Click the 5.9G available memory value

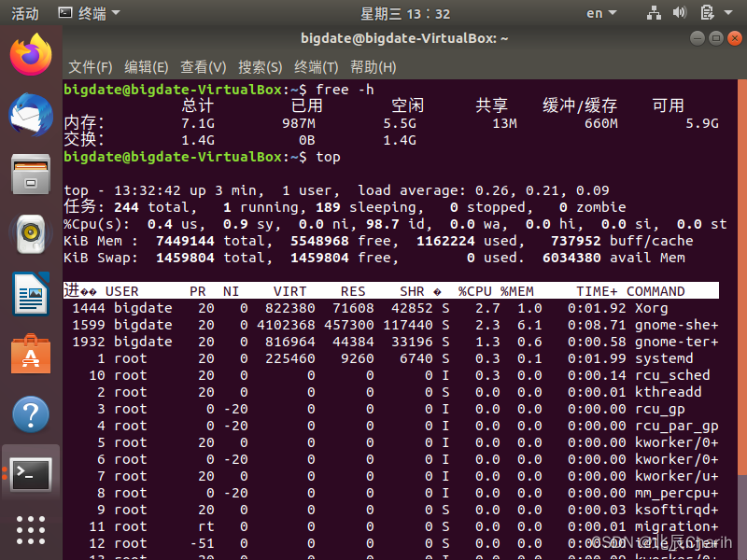tap(702, 123)
